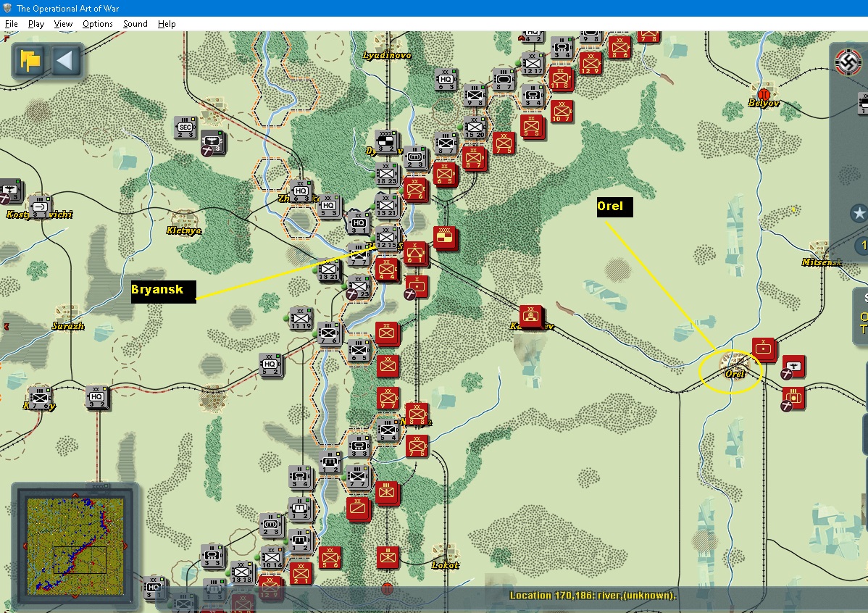The width and height of the screenshot is (868, 613).
Task: Select the gray infantry unit 12-17
Action: coord(533,64)
